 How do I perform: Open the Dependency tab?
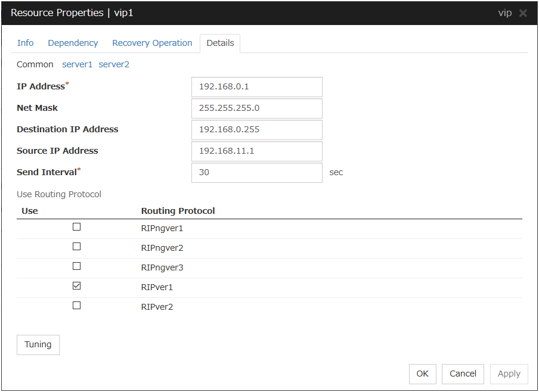[73, 43]
